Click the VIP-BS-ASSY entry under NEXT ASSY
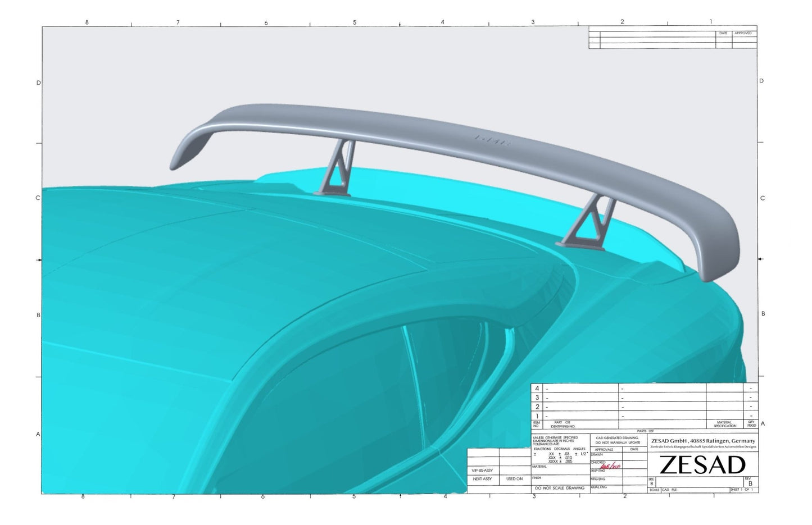812x525 pixels. pyautogui.click(x=481, y=472)
